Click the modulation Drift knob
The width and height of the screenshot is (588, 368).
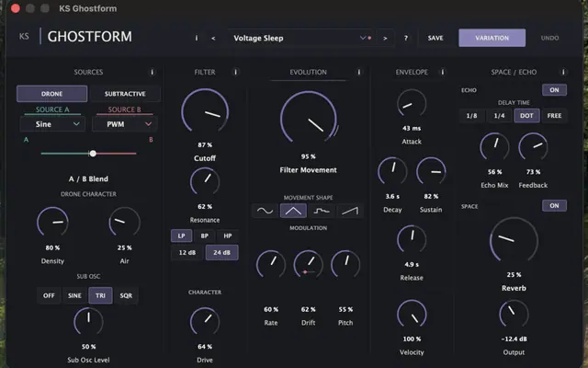309,264
